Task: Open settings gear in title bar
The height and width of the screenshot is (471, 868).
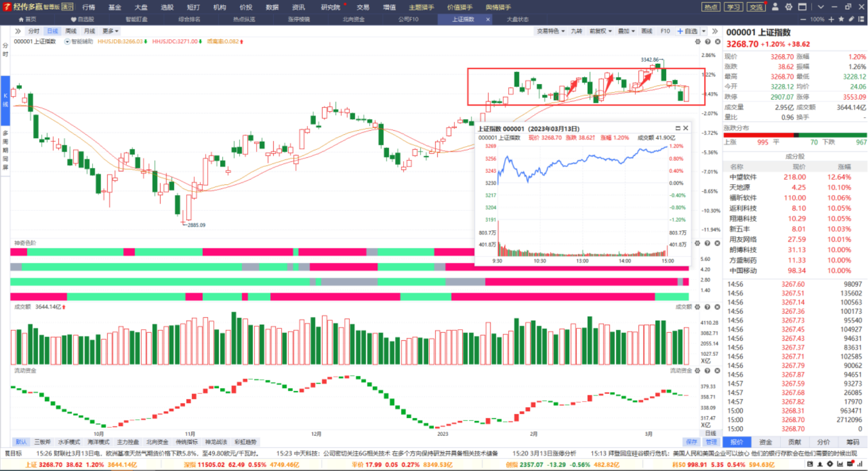Action: coord(788,7)
